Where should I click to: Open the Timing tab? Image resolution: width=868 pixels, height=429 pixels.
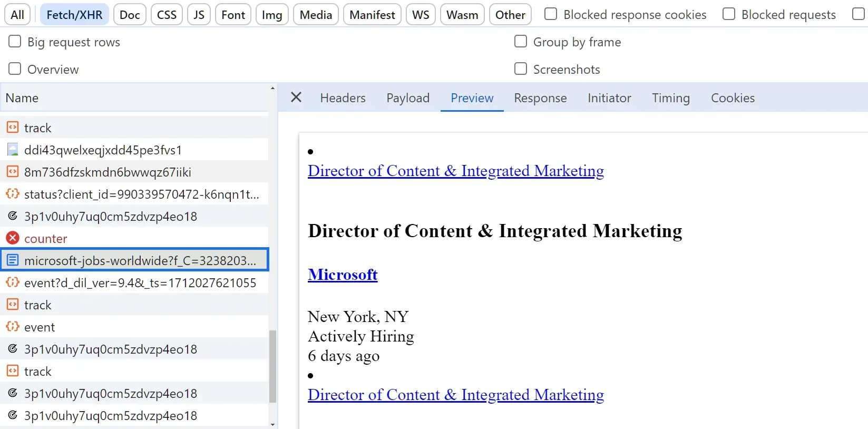[670, 98]
